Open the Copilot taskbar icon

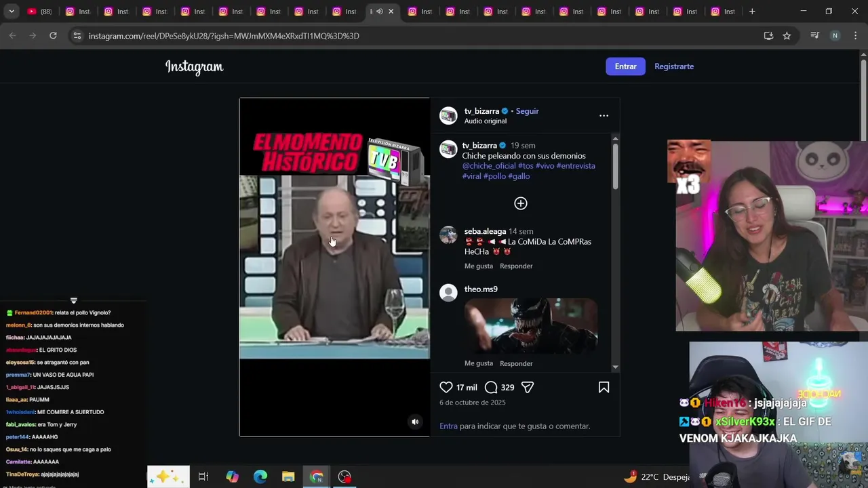pos(232,476)
